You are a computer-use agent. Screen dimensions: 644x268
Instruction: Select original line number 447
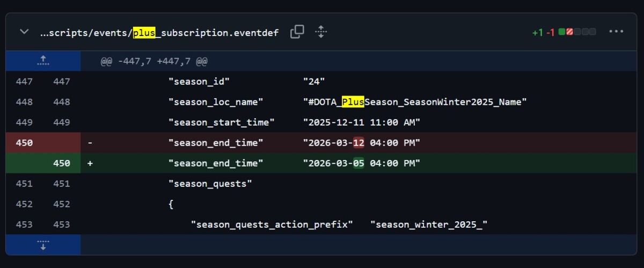24,82
